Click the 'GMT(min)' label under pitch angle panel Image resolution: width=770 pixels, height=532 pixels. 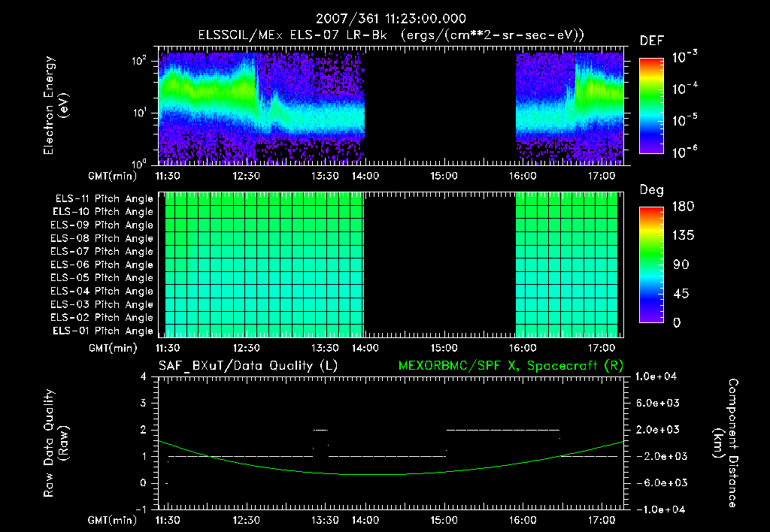point(113,348)
